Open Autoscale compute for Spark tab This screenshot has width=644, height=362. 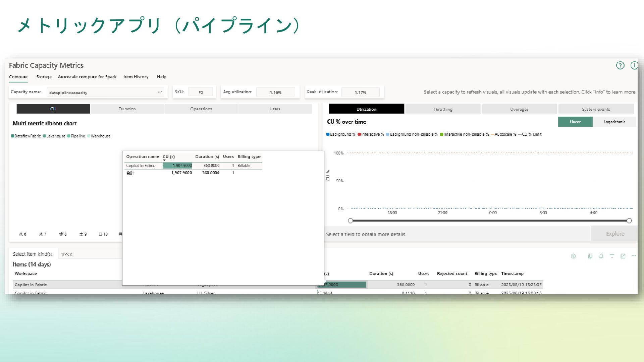pos(87,77)
